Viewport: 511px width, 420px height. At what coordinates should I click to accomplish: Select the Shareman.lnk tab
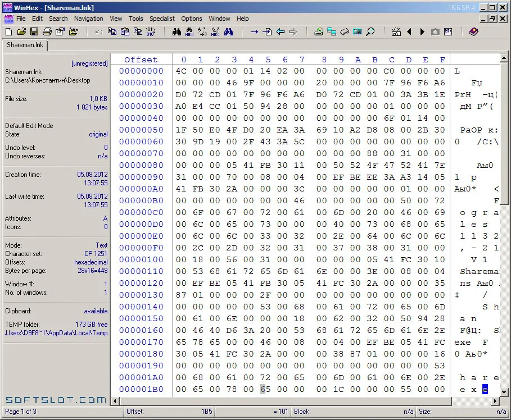25,45
